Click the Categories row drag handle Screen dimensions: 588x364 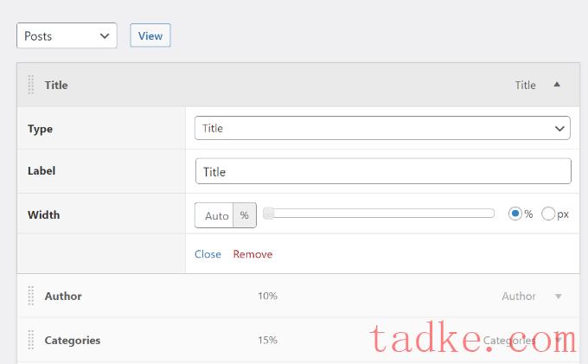(31, 340)
